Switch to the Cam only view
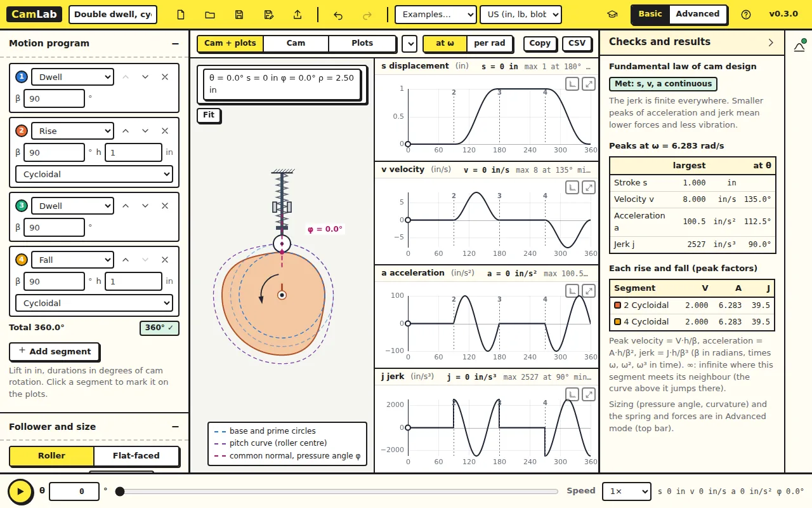 pos(296,43)
